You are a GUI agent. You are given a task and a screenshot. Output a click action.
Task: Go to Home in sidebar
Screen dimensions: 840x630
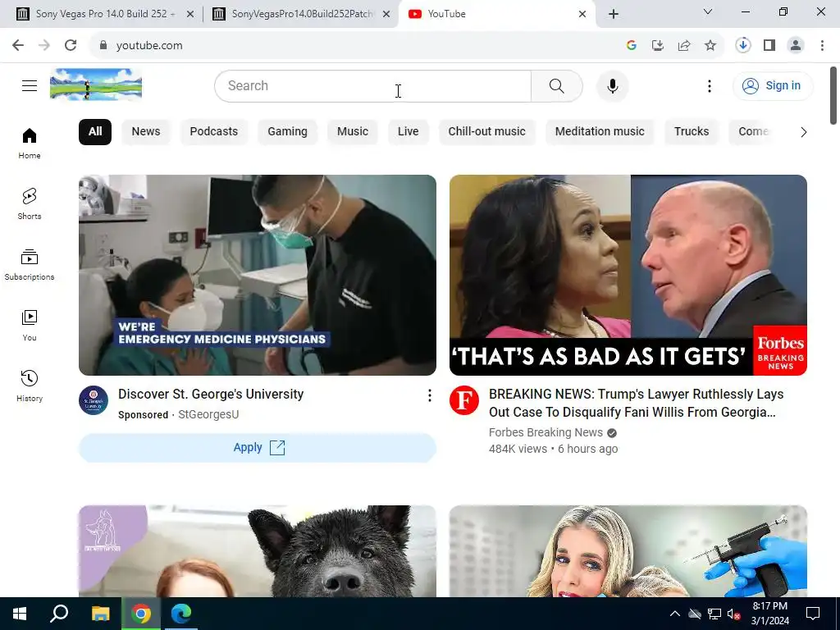(30, 144)
